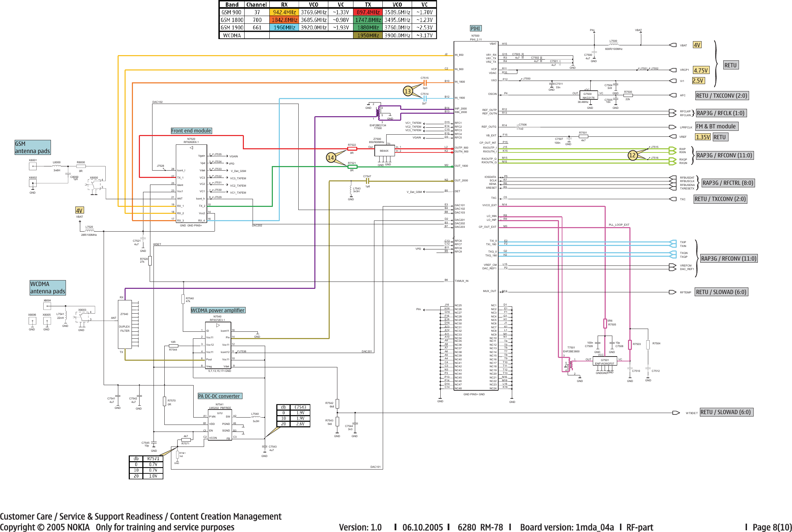Image resolution: width=792 pixels, height=532 pixels.
Task: Expand callout bubble number 14
Action: point(331,158)
